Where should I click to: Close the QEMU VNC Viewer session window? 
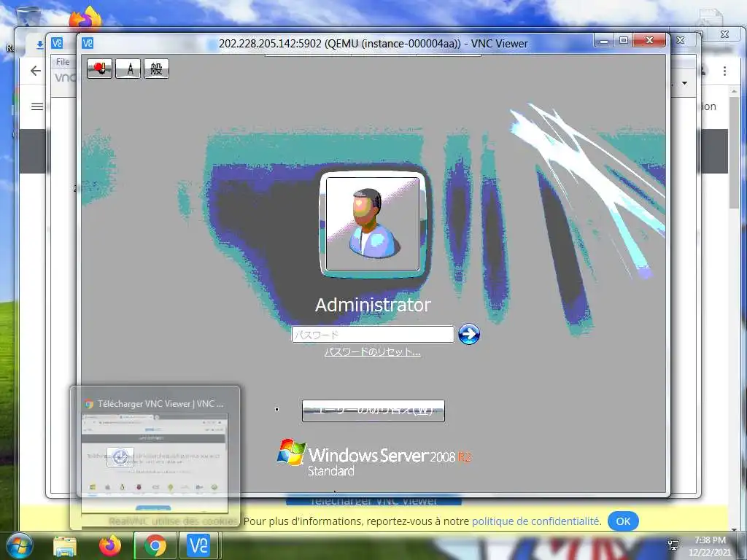pyautogui.click(x=649, y=41)
